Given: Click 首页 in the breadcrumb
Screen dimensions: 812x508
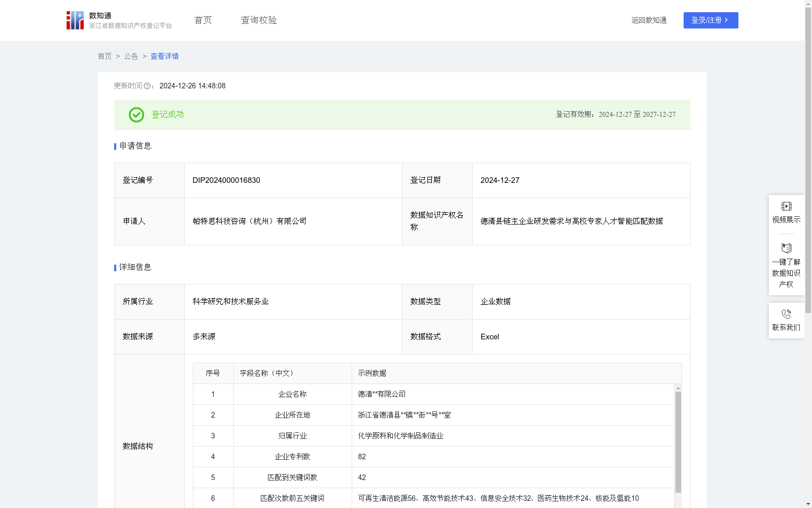Looking at the screenshot, I should 105,56.
